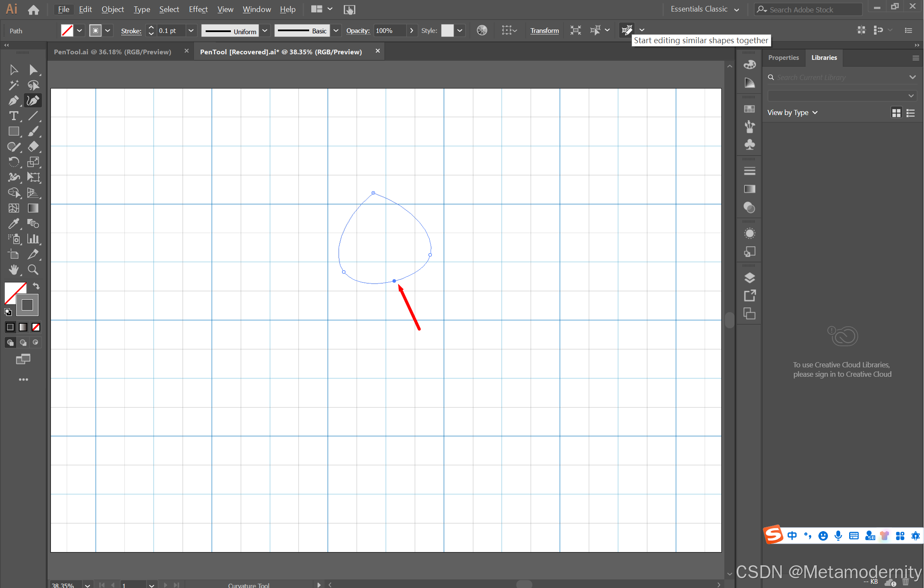This screenshot has height=588, width=924.
Task: Set color mode to None
Action: 36,327
